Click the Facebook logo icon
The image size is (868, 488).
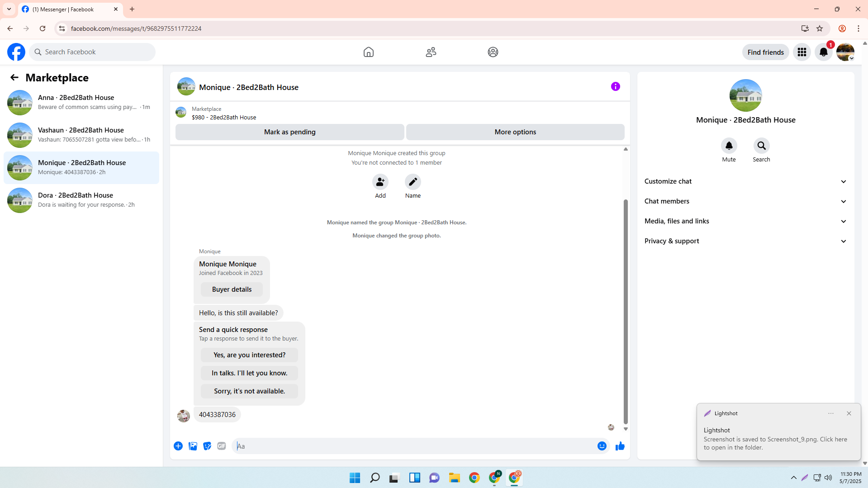point(16,52)
